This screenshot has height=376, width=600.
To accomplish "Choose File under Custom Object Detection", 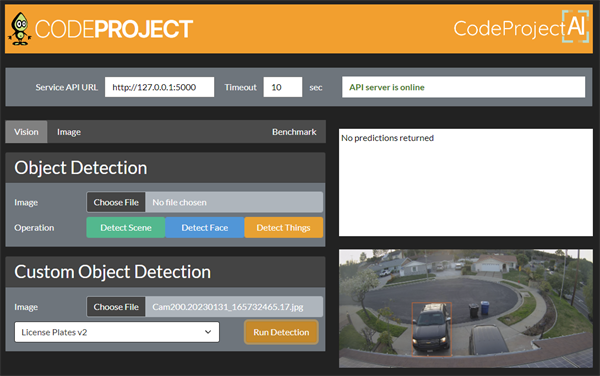I will (116, 307).
